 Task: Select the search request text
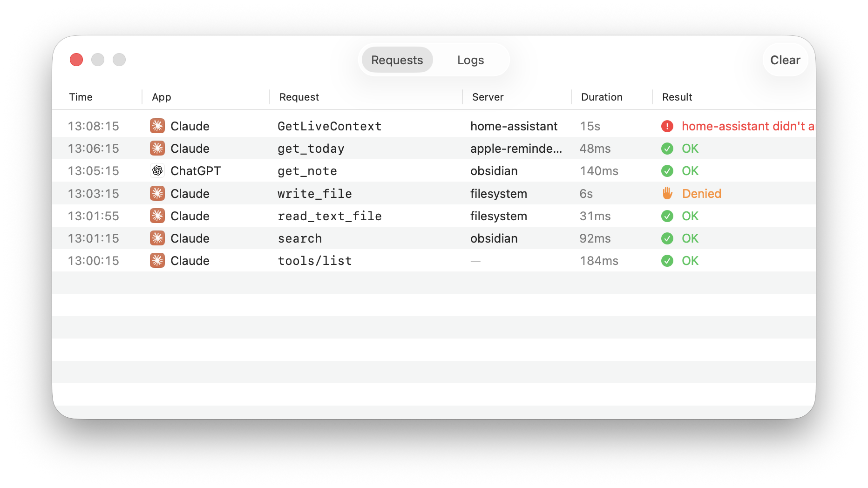point(299,238)
